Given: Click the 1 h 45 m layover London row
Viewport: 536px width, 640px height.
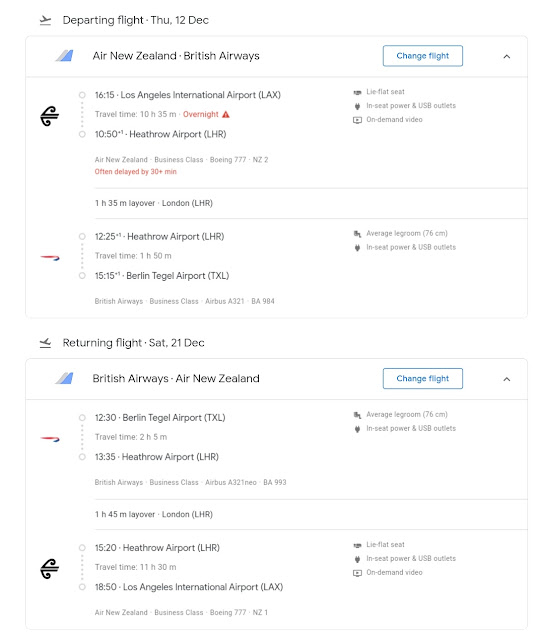Looking at the screenshot, I should pos(311,515).
